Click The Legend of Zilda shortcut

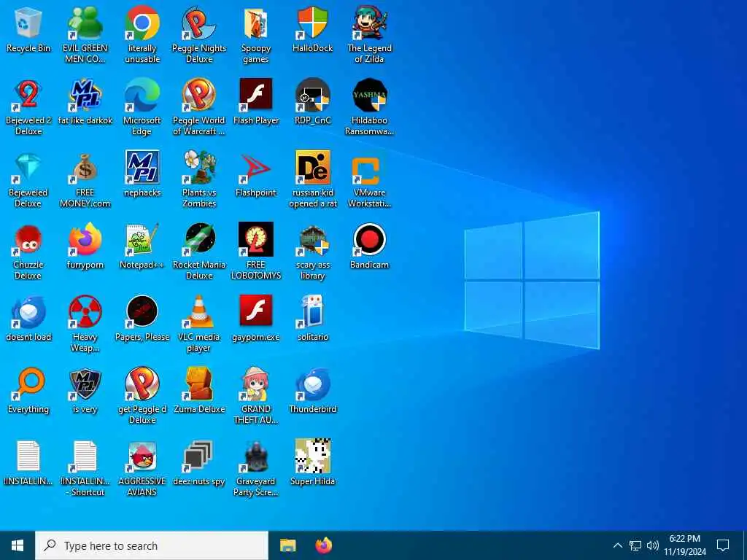click(x=370, y=23)
